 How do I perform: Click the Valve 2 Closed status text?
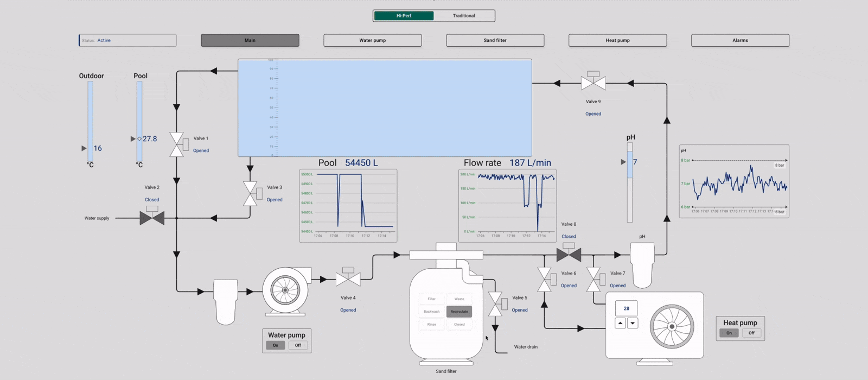pyautogui.click(x=152, y=200)
